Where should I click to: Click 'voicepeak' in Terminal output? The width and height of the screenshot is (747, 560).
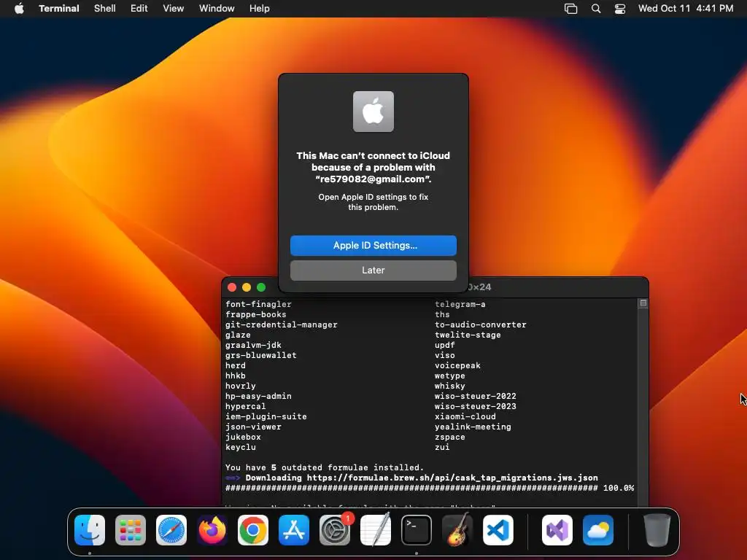click(457, 366)
